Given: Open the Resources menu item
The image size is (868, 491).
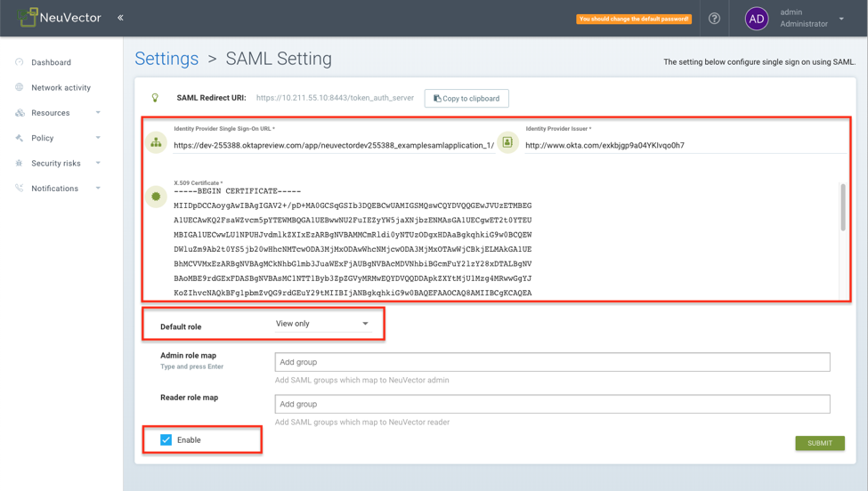Looking at the screenshot, I should (x=51, y=113).
